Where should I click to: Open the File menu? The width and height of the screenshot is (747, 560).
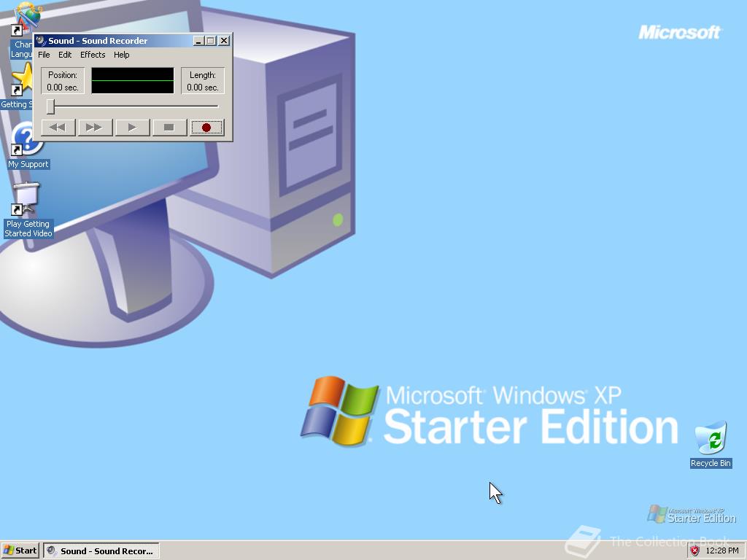coord(44,55)
